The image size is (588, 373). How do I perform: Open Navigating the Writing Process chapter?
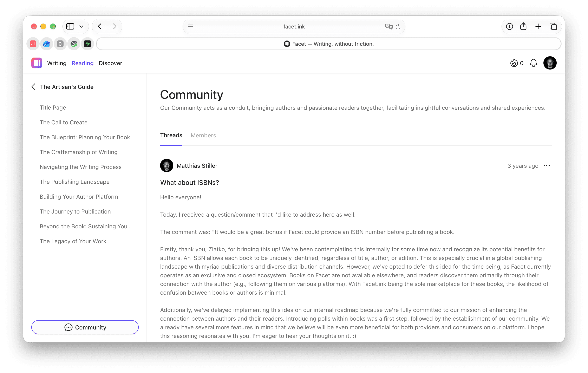(x=80, y=167)
